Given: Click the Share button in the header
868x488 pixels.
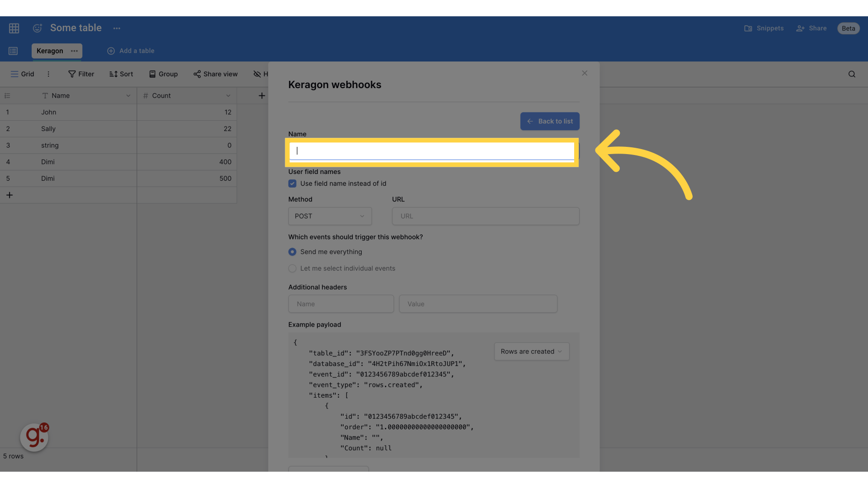Looking at the screenshot, I should [x=811, y=28].
